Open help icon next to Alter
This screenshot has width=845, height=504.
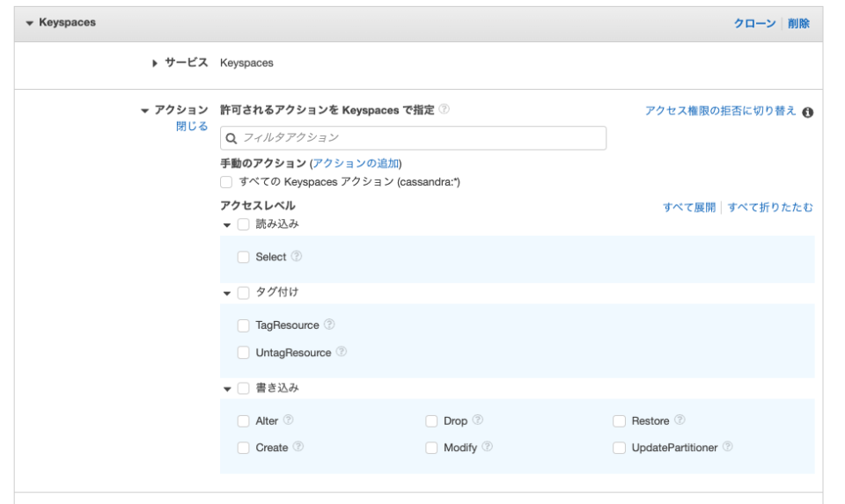(x=289, y=420)
